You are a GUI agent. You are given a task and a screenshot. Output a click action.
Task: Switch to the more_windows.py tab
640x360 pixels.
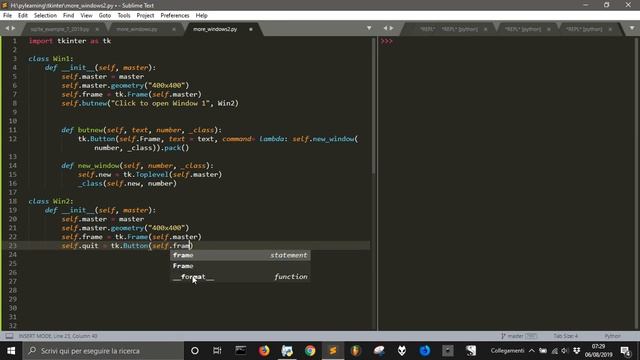point(137,29)
